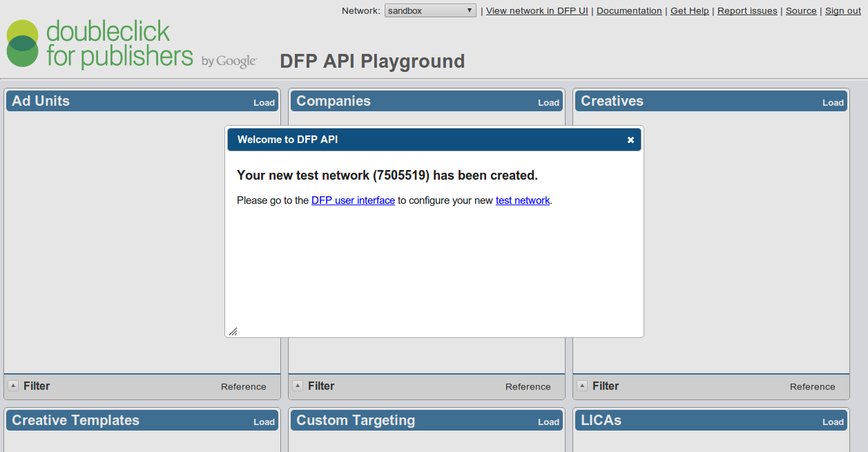
Task: Click View network in DFP UI link
Action: tap(537, 10)
